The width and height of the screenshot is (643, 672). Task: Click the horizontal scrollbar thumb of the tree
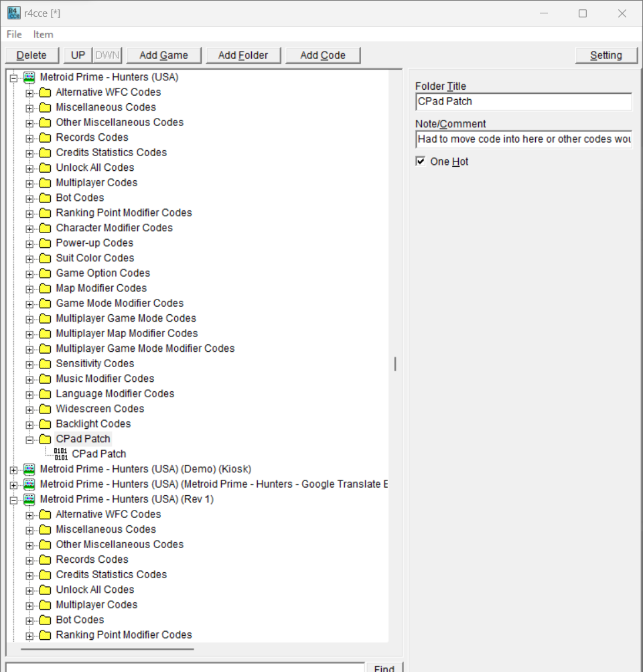pos(107,649)
